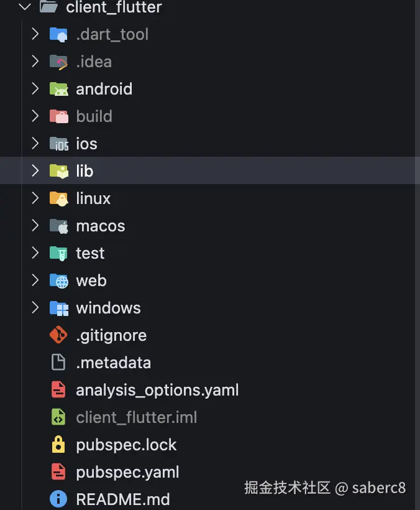420x510 pixels.
Task: Click the android folder robot icon
Action: [x=58, y=89]
